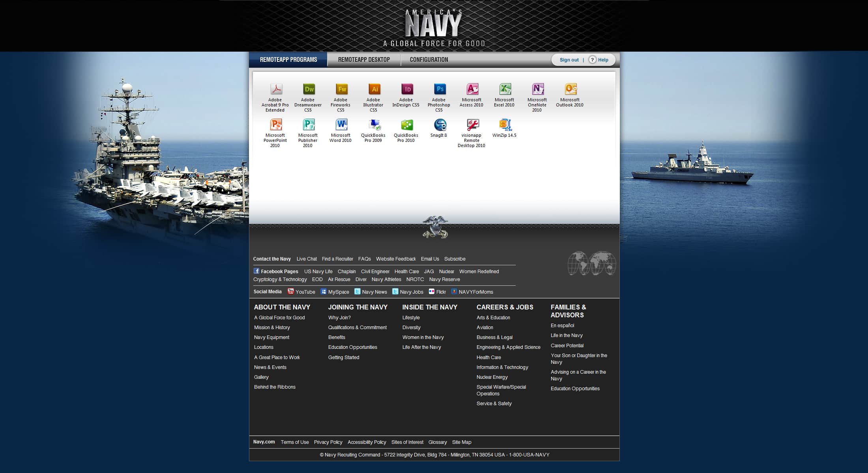Launch Adobe Acrobat 9 Pro Extended
This screenshot has height=473, width=868.
275,97
